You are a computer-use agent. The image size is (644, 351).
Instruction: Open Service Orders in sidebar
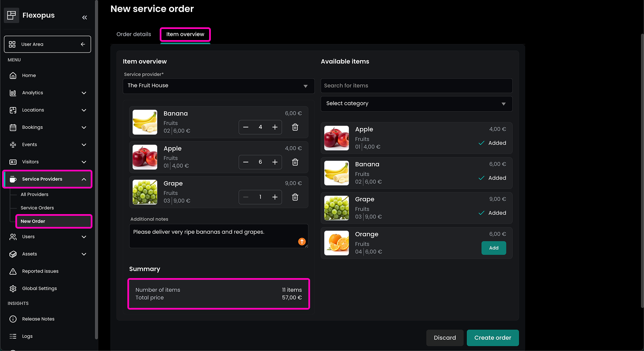click(37, 208)
